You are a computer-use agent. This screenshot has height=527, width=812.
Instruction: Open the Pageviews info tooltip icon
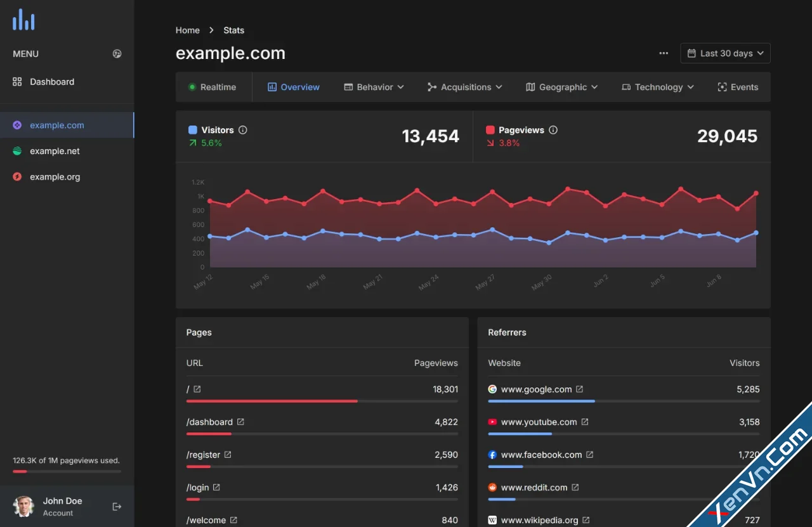click(553, 130)
